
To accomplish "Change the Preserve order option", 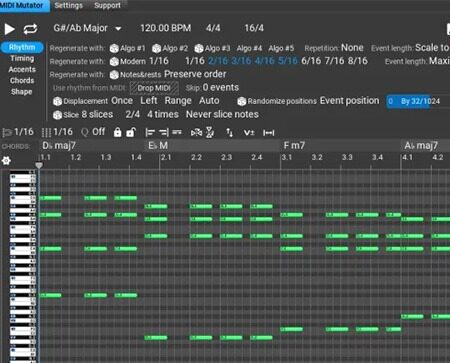I will 195,74.
